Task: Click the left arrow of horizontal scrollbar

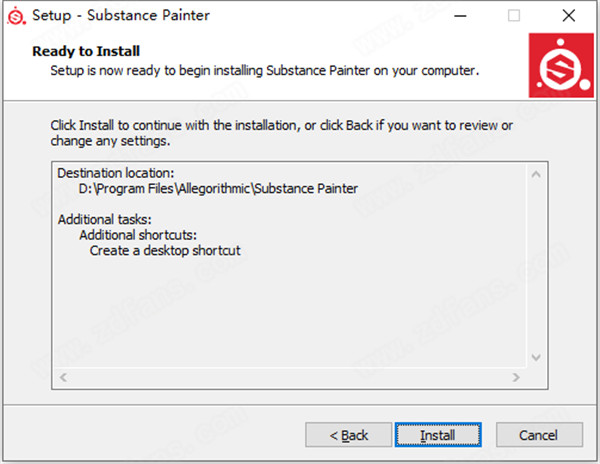Action: click(64, 378)
